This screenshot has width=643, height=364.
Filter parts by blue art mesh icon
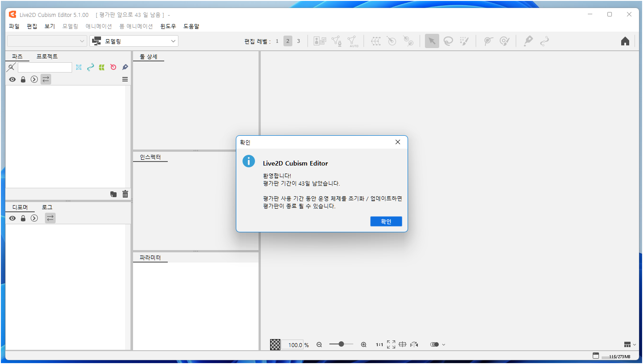coord(79,67)
